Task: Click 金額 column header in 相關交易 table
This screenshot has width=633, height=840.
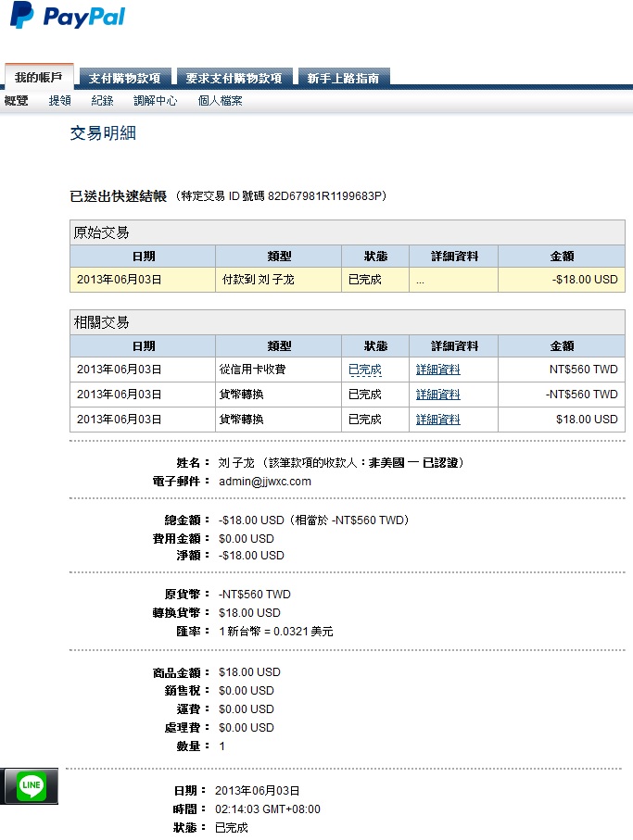Action: [562, 346]
